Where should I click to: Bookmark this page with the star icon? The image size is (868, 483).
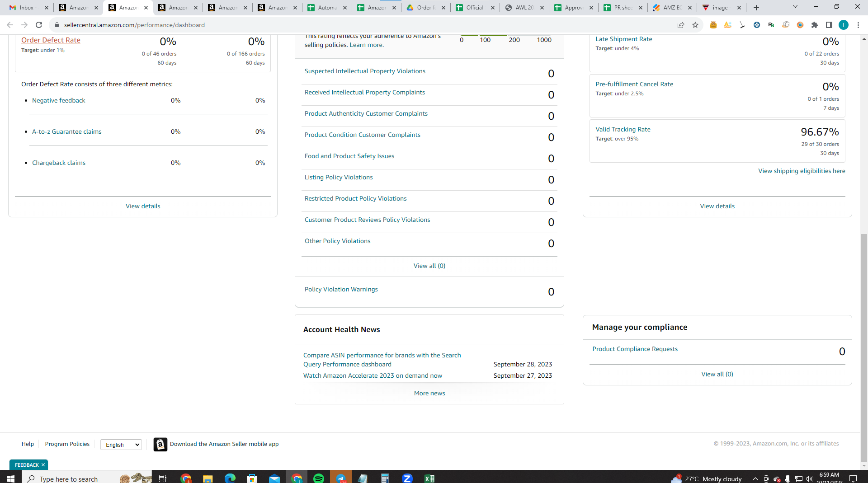tap(695, 25)
